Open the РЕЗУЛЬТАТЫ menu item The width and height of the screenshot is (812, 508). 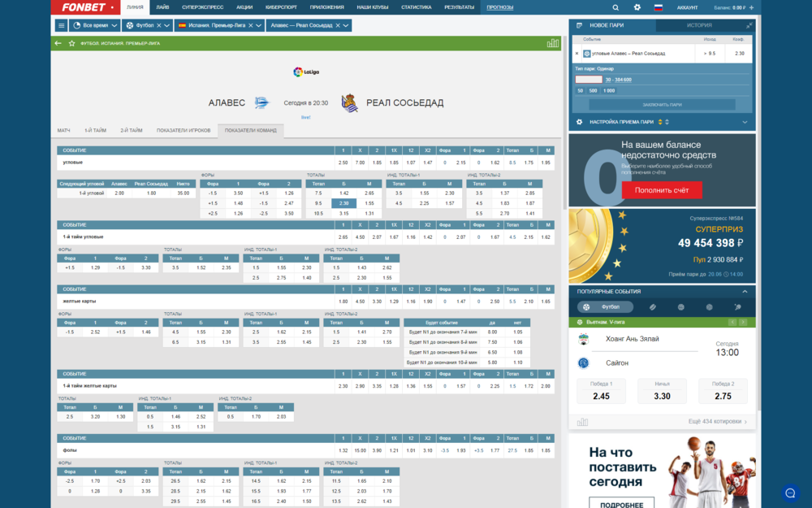459,7
